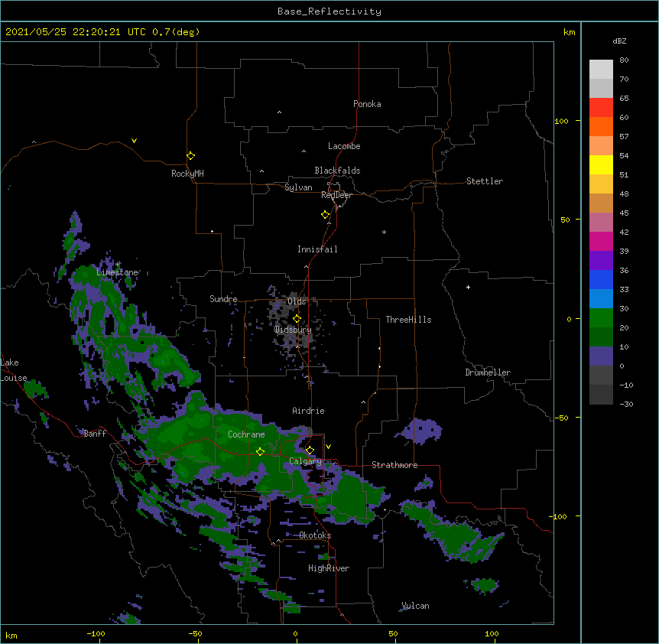The height and width of the screenshot is (644, 659).
Task: Click the Airdrie label
Action: click(308, 411)
